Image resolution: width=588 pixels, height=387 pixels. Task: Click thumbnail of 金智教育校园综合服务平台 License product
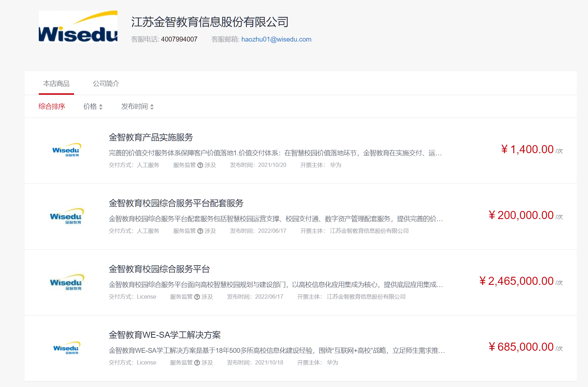(67, 282)
